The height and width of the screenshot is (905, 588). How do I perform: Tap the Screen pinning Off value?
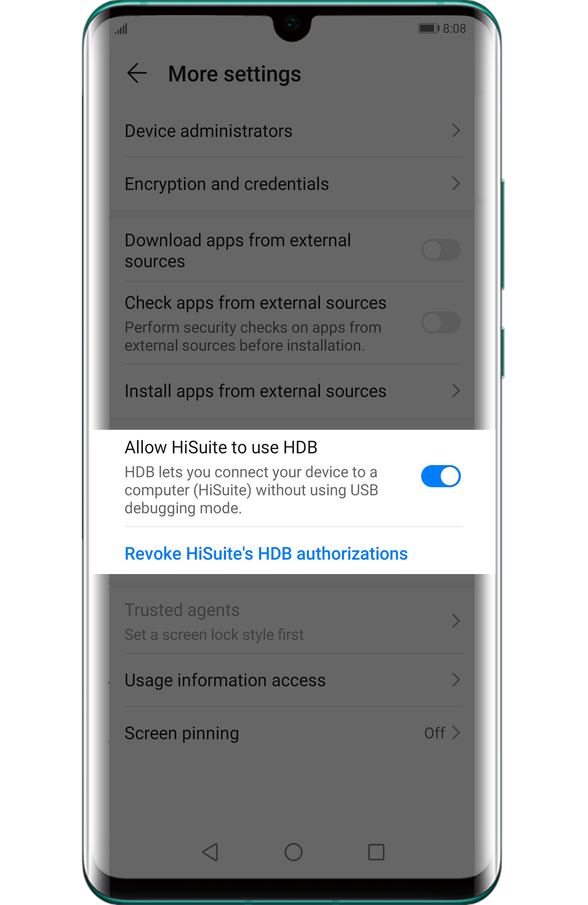tap(434, 733)
